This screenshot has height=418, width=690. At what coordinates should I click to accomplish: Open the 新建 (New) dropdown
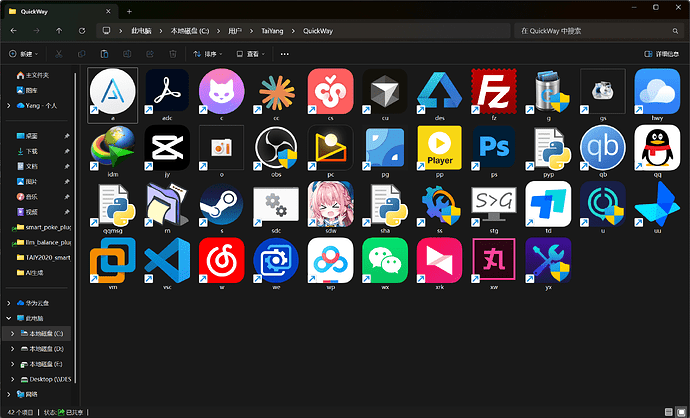pyautogui.click(x=24, y=54)
